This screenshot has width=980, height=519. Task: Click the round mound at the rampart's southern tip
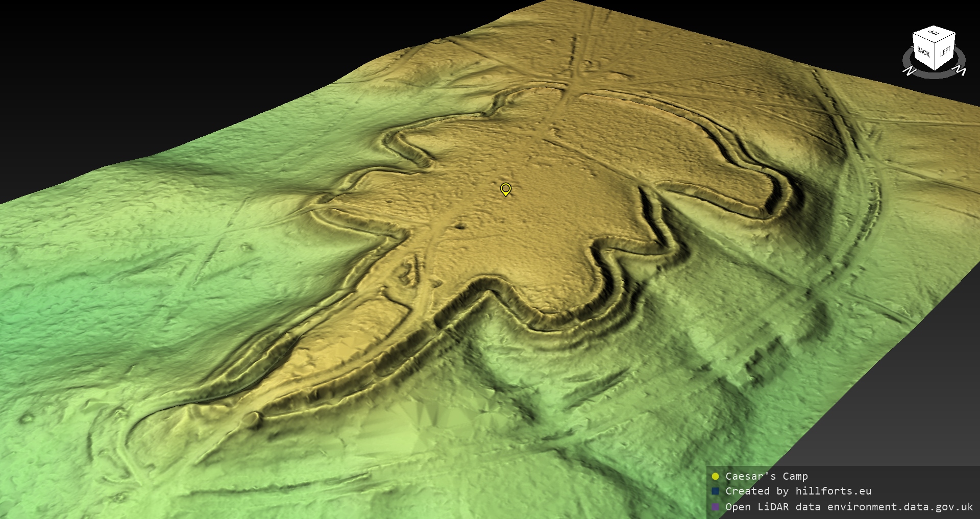[x=251, y=419]
